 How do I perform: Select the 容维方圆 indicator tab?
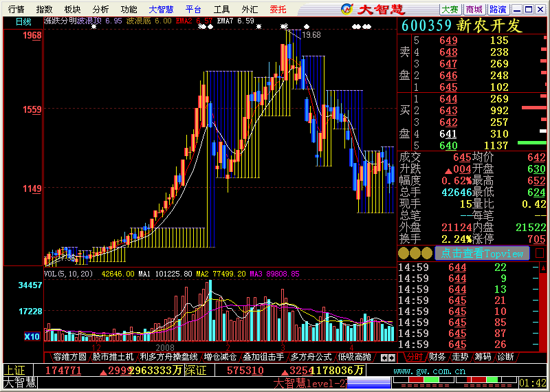(x=69, y=357)
